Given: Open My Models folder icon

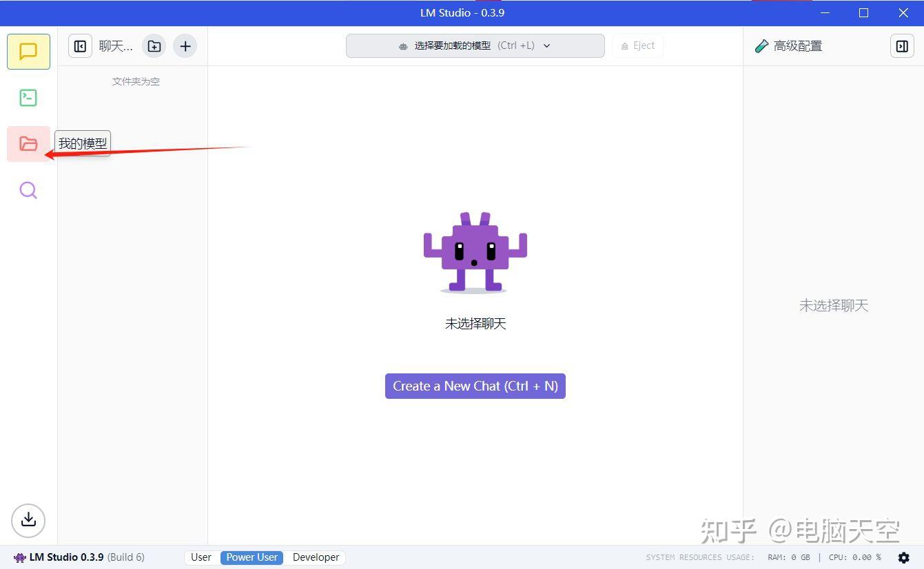Looking at the screenshot, I should click(28, 144).
